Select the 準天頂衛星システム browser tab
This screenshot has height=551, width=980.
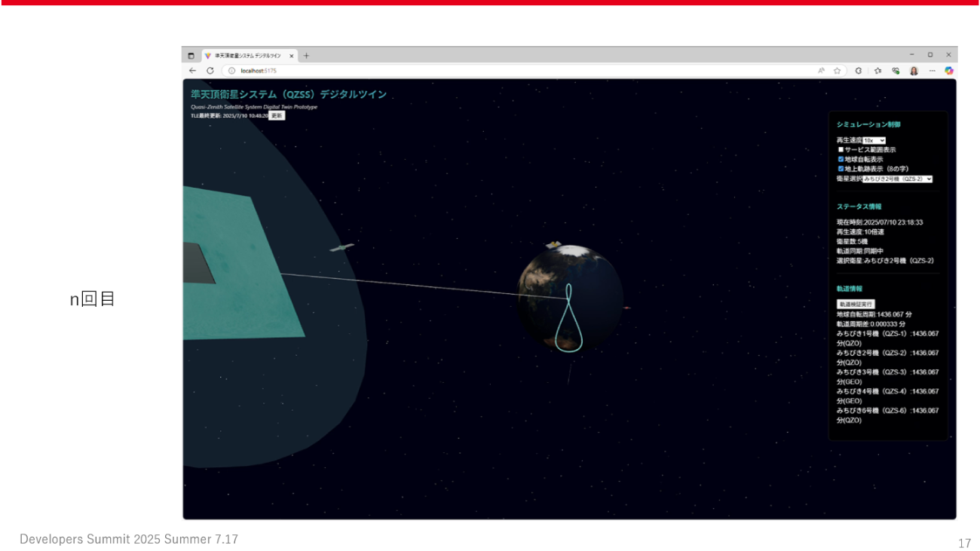247,56
